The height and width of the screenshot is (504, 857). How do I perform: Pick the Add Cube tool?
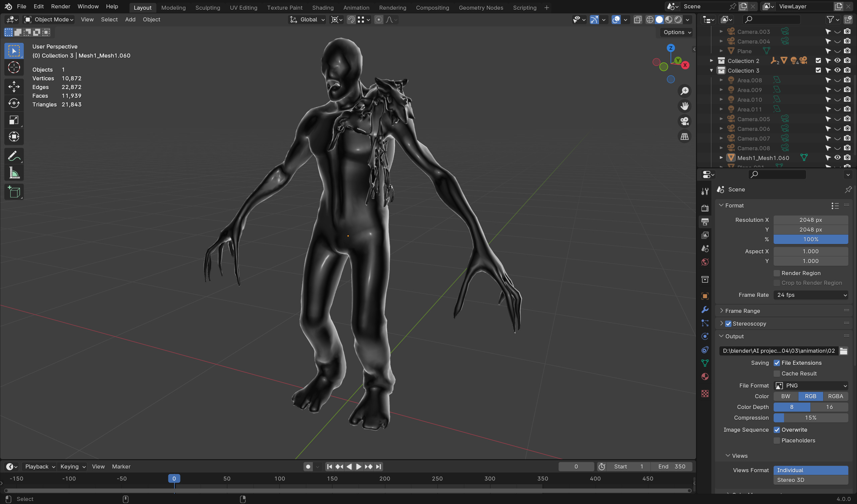click(x=14, y=192)
